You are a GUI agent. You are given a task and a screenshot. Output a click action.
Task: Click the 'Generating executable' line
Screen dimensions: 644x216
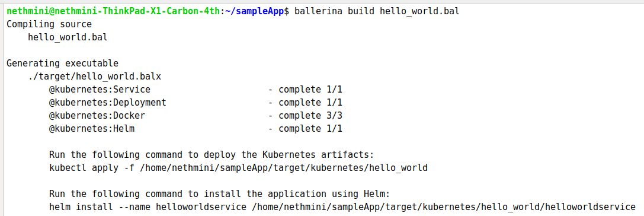coord(62,63)
